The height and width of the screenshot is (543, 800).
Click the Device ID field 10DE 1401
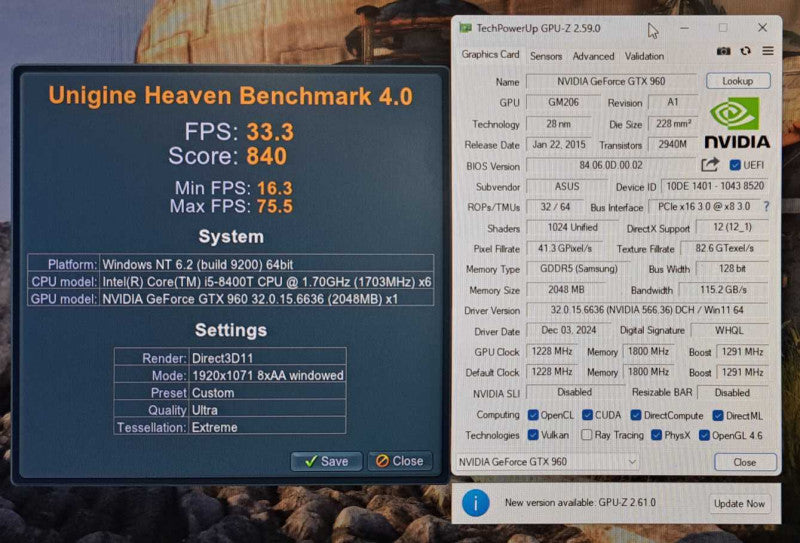tap(715, 186)
